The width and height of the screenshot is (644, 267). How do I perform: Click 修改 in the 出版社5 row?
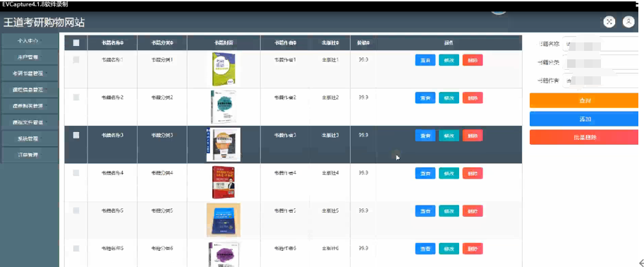point(449,211)
